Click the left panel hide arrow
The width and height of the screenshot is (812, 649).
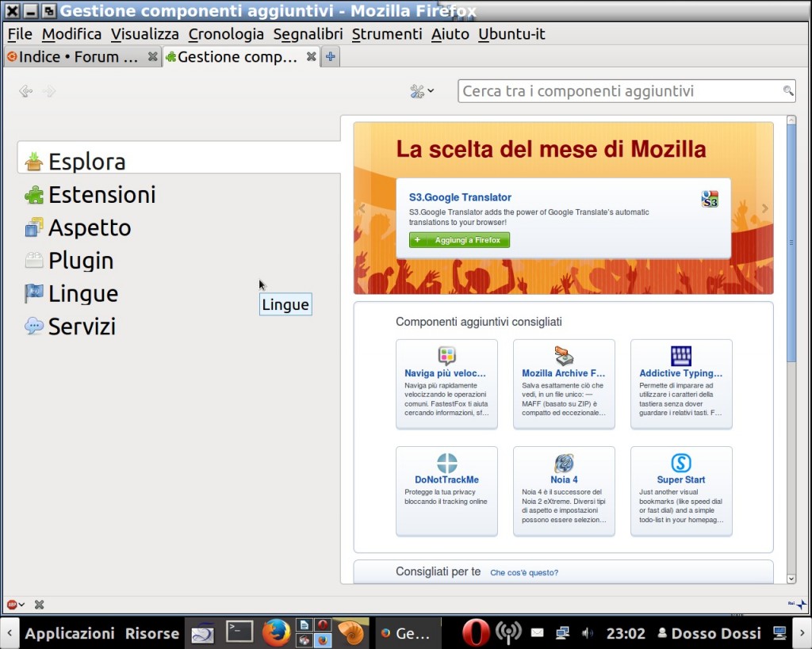click(10, 632)
